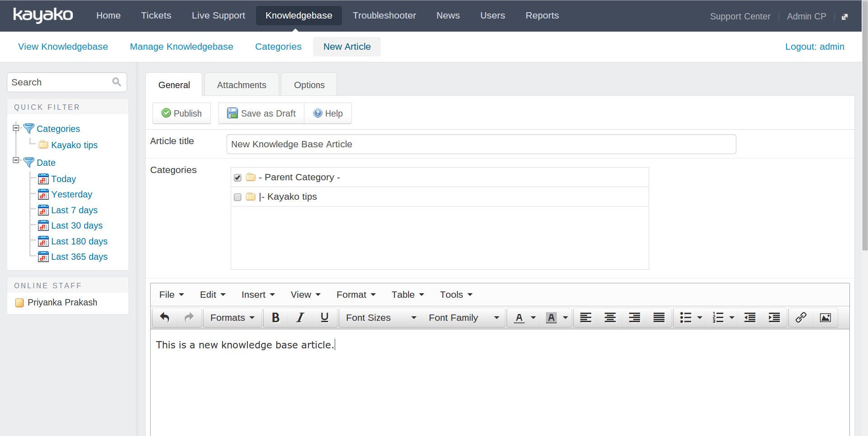The width and height of the screenshot is (868, 436).
Task: Align text left
Action: (586, 318)
